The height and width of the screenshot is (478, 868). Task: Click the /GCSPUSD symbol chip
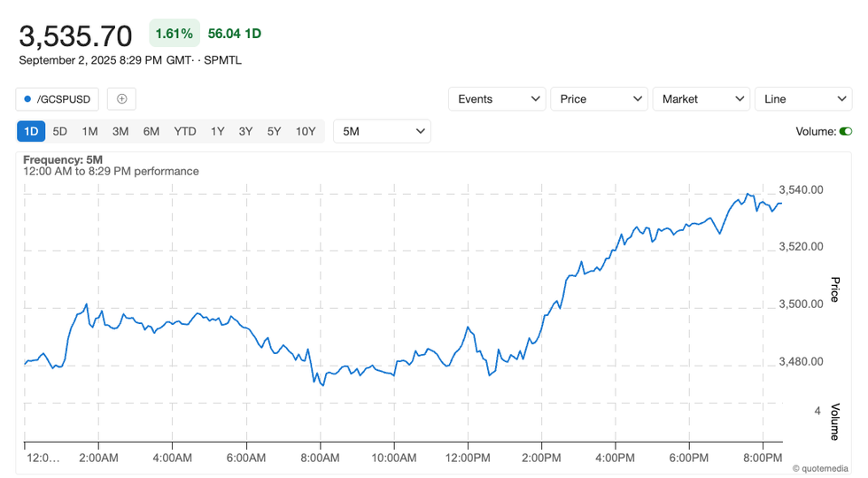pyautogui.click(x=58, y=99)
